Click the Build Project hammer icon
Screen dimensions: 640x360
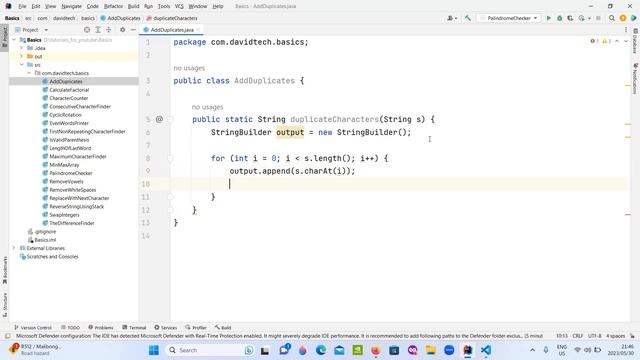tap(468, 18)
